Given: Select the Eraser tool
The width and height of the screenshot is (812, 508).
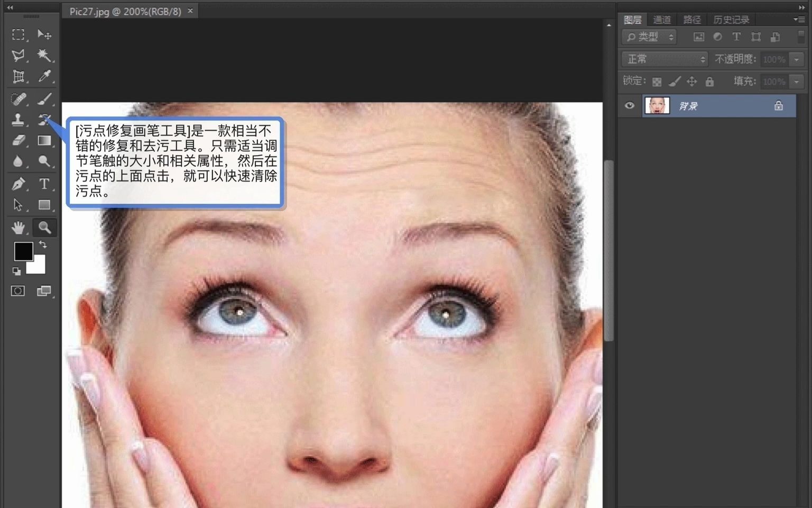Looking at the screenshot, I should pos(19,140).
